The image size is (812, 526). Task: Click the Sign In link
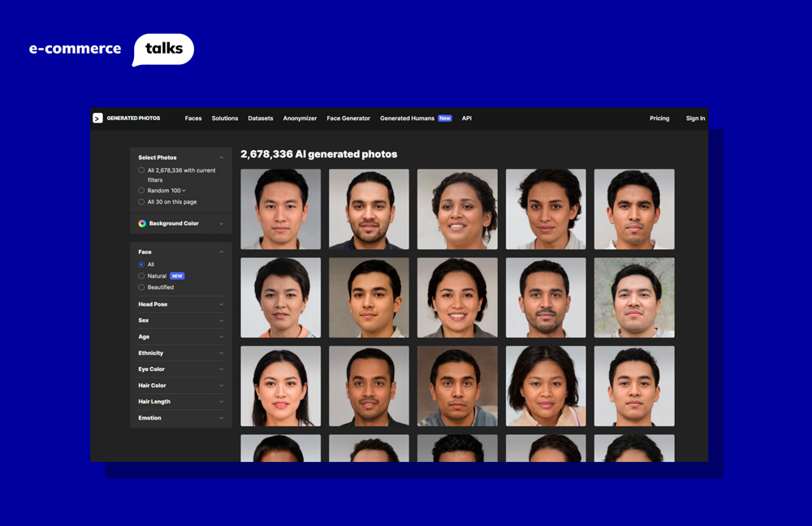tap(695, 118)
